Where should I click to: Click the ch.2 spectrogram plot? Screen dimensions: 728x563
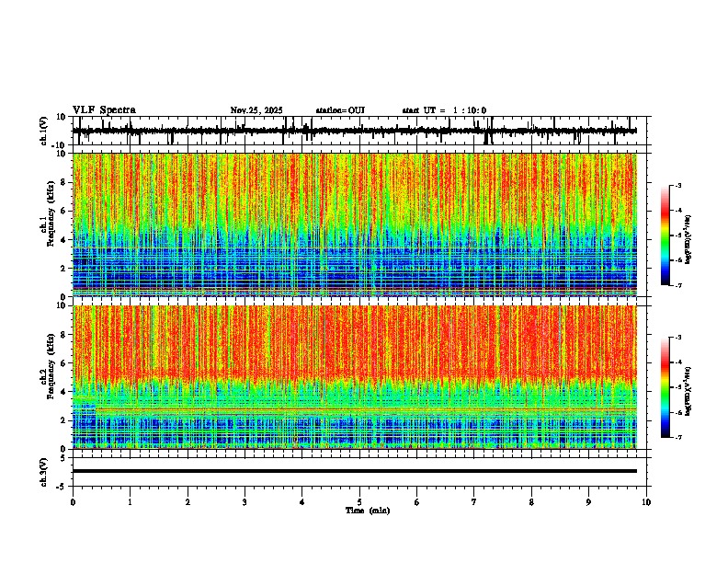[x=355, y=377]
